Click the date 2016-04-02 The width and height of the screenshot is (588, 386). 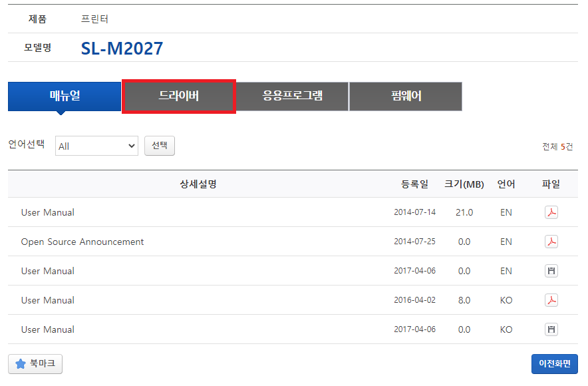415,300
